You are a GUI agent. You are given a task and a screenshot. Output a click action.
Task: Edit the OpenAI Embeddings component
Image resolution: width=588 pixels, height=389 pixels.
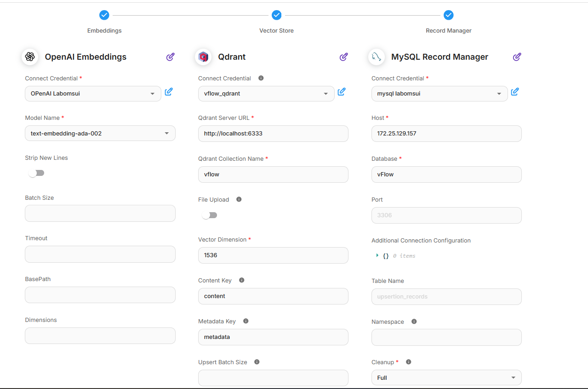pyautogui.click(x=171, y=57)
